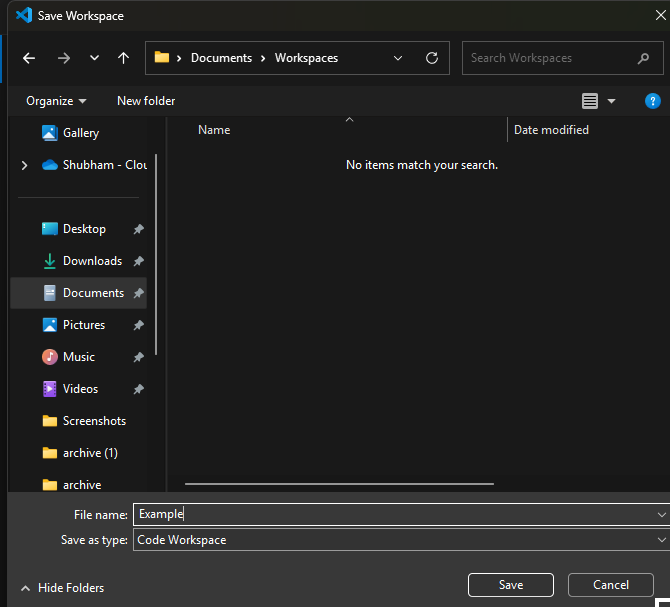Click the Back navigation arrow

(29, 58)
